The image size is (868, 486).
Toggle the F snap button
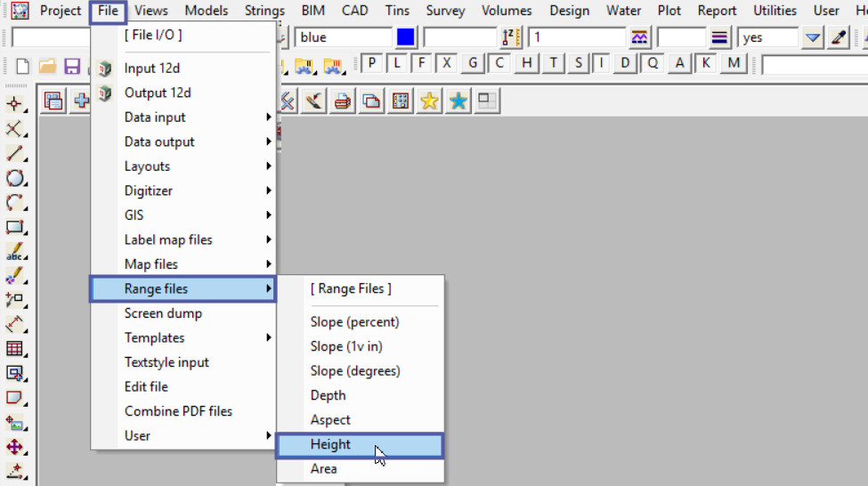tap(422, 63)
